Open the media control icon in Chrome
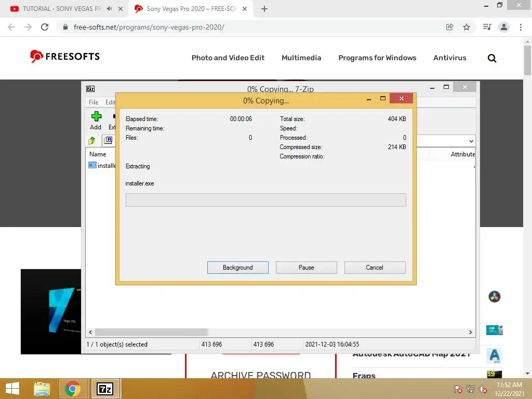532x399 pixels. 487,27
